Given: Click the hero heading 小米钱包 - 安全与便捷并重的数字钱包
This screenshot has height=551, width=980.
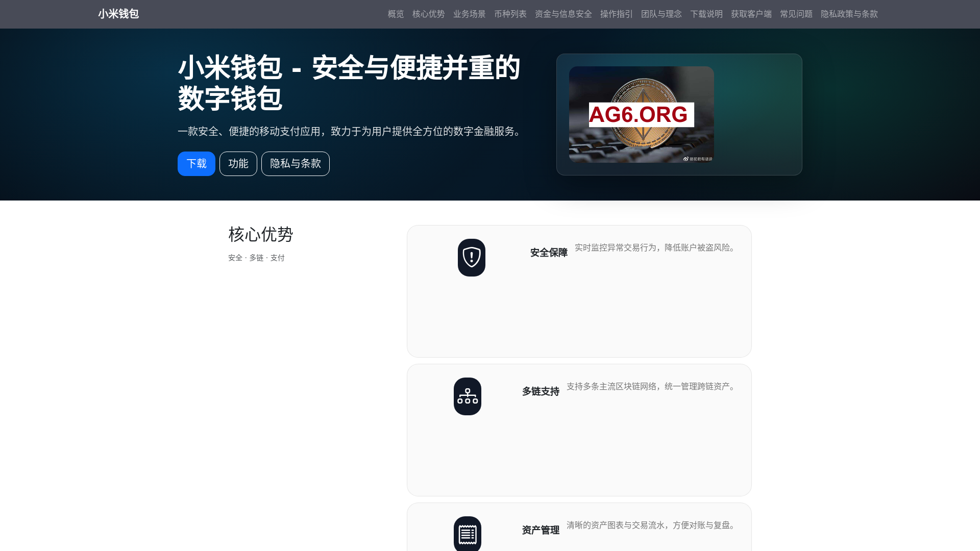Looking at the screenshot, I should [349, 83].
